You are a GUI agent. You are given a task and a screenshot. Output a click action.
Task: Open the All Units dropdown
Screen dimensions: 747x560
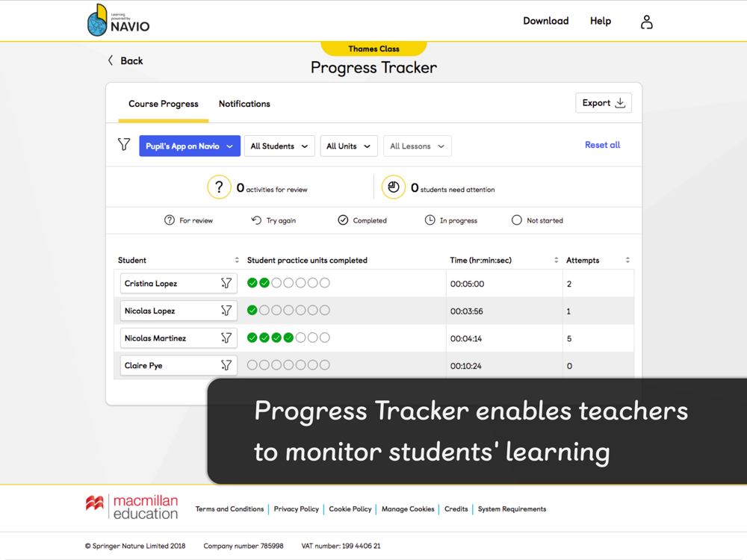click(x=348, y=146)
